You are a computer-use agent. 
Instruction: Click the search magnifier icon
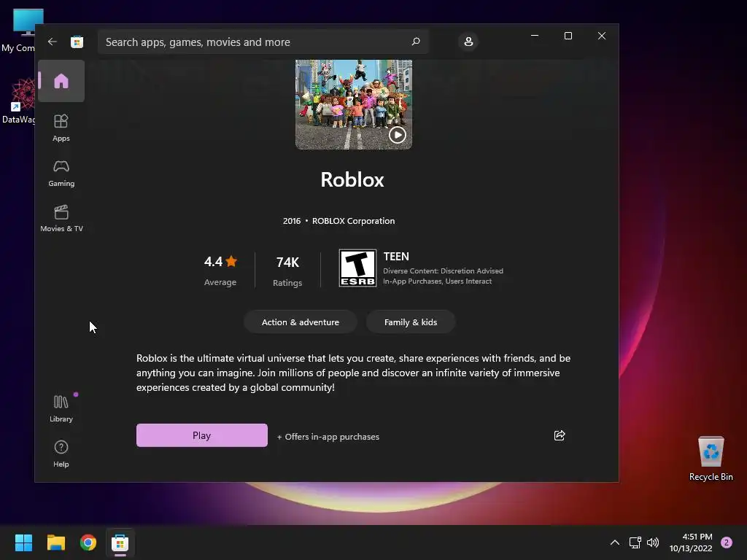click(x=415, y=42)
